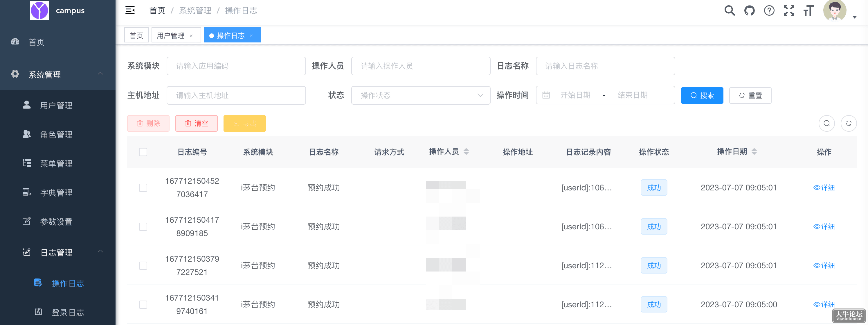Viewport: 868px width, 325px height.
Task: Click the campus logo
Action: (39, 10)
